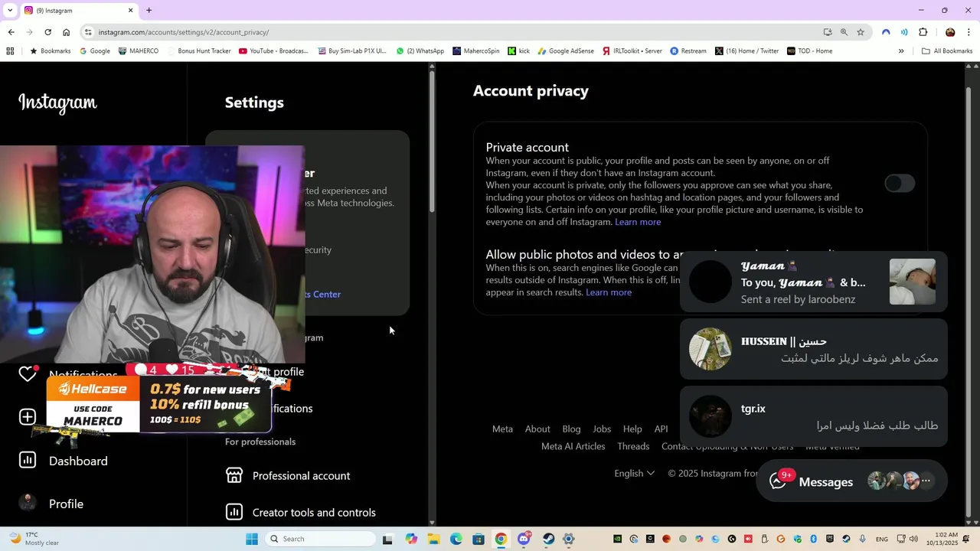Click the browser Home icon
The height and width of the screenshot is (551, 980).
(x=66, y=32)
